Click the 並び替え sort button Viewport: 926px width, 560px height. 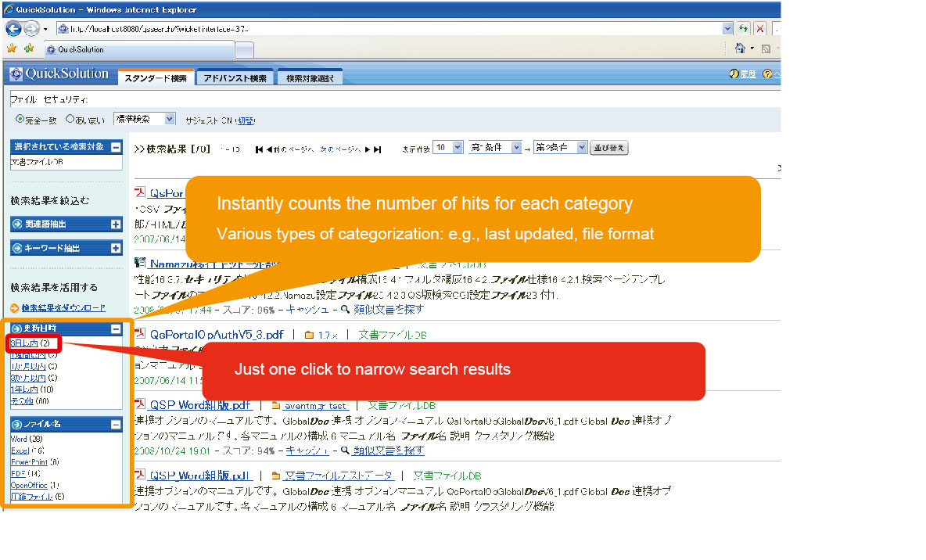[609, 148]
